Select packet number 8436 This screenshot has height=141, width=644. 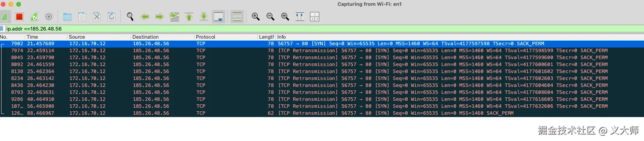coord(322,85)
